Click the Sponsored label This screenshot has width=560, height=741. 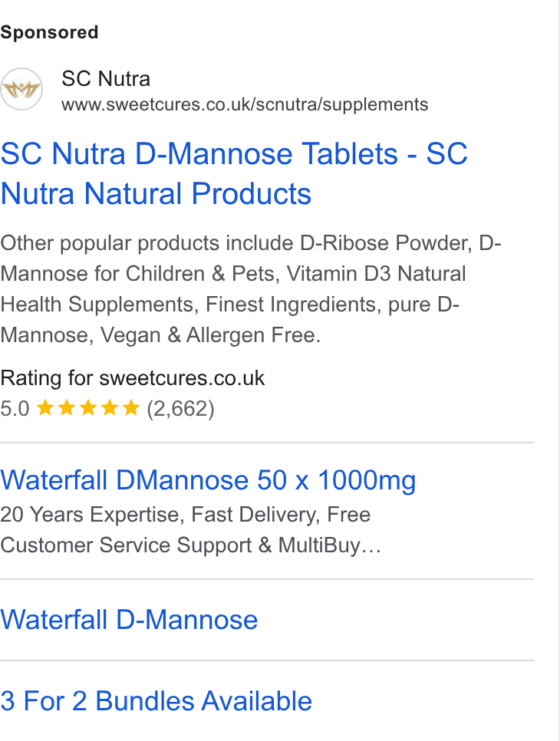(x=49, y=33)
